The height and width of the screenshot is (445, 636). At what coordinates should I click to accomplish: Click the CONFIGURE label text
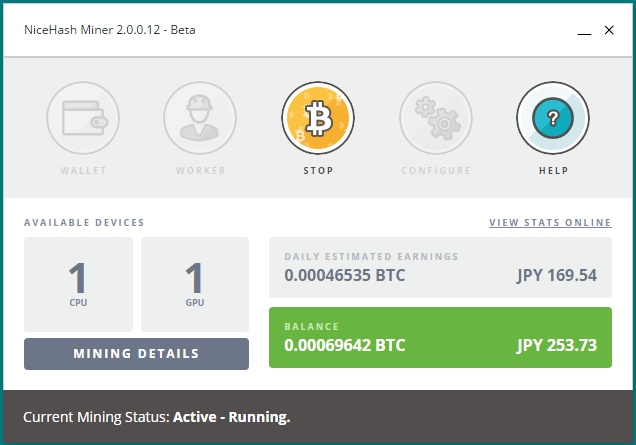pos(436,171)
